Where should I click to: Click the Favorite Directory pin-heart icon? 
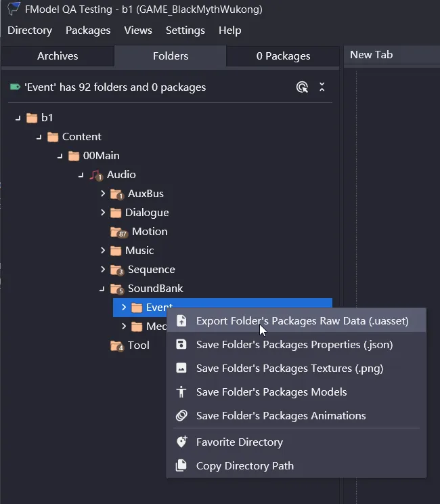coord(181,442)
